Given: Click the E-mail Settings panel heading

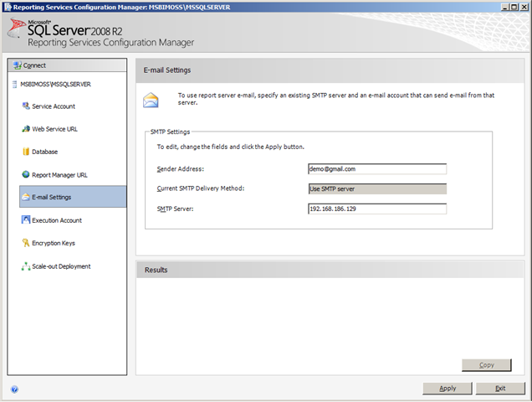Looking at the screenshot, I should pyautogui.click(x=167, y=70).
